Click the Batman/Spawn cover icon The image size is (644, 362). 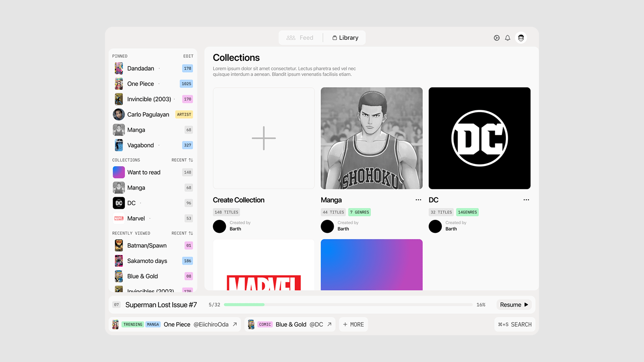pos(119,245)
